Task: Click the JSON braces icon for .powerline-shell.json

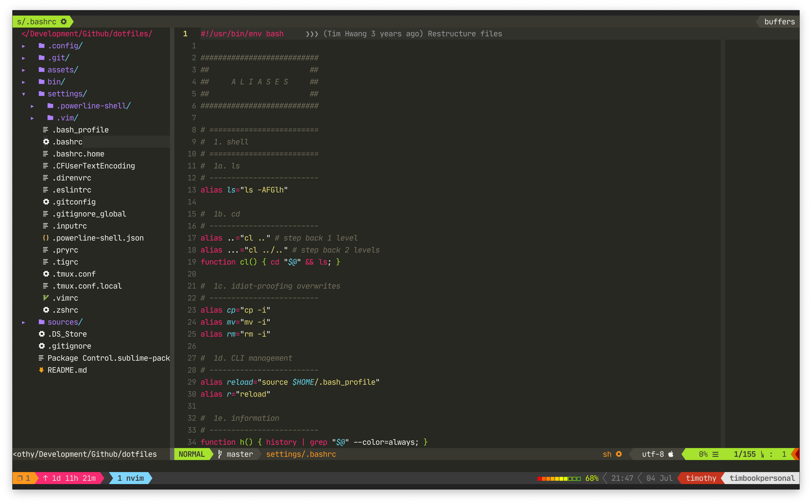Action: [x=46, y=238]
